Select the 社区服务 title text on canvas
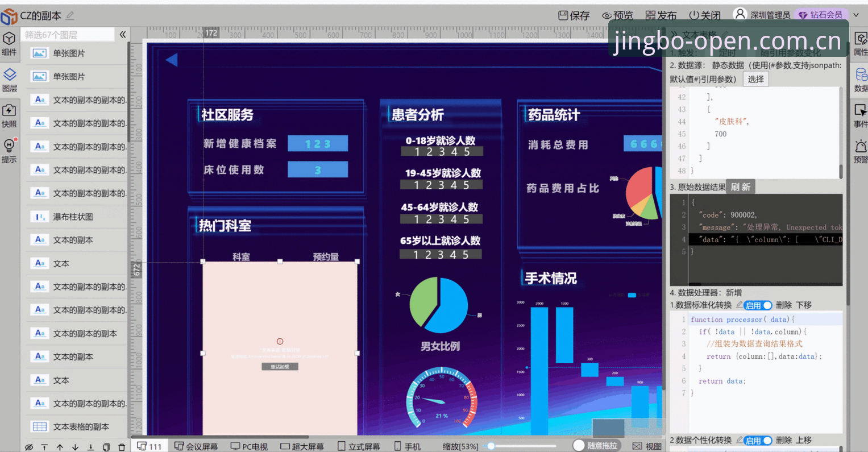The height and width of the screenshot is (452, 868). 227,114
